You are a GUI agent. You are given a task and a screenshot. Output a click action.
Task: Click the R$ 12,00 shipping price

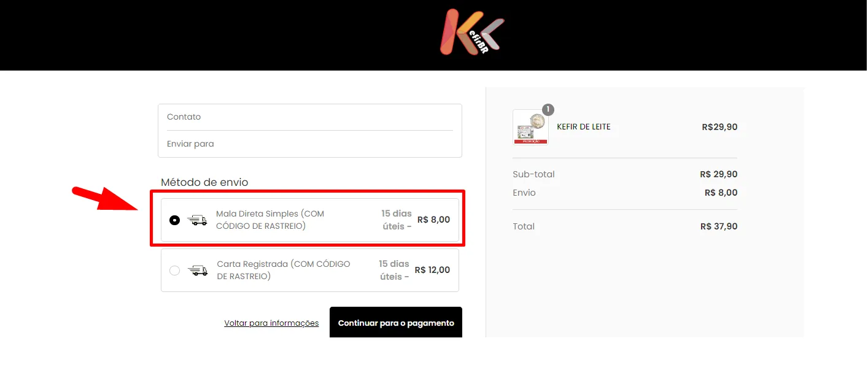pyautogui.click(x=432, y=270)
